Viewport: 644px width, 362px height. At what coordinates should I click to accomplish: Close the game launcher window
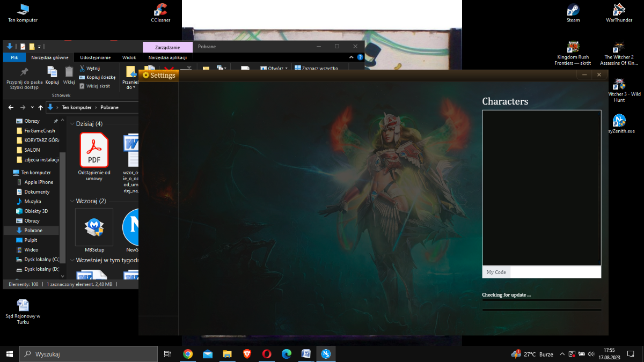pos(599,75)
